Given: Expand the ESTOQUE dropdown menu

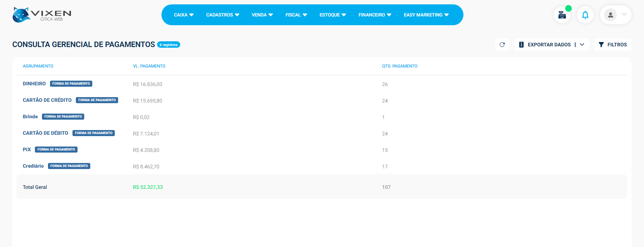Looking at the screenshot, I should click(x=333, y=15).
